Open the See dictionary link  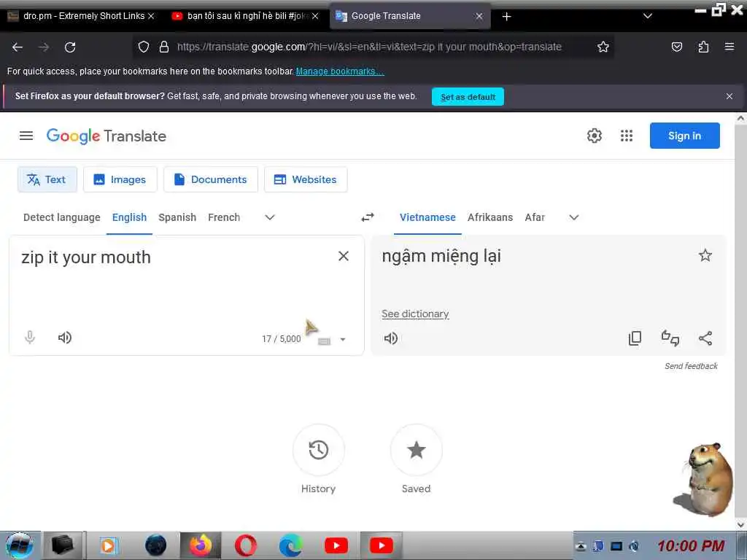coord(415,314)
